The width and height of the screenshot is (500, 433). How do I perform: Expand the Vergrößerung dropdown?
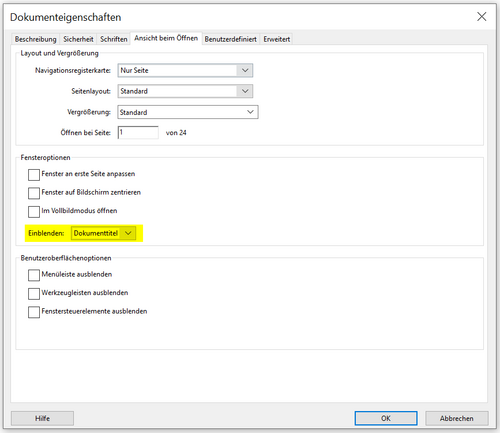[x=188, y=112]
